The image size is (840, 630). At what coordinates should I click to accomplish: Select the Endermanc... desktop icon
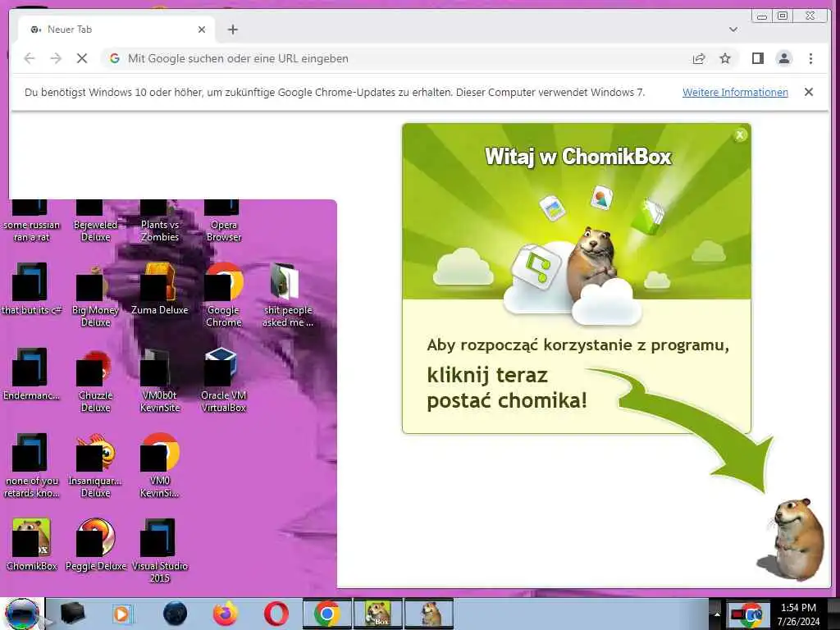(x=31, y=374)
